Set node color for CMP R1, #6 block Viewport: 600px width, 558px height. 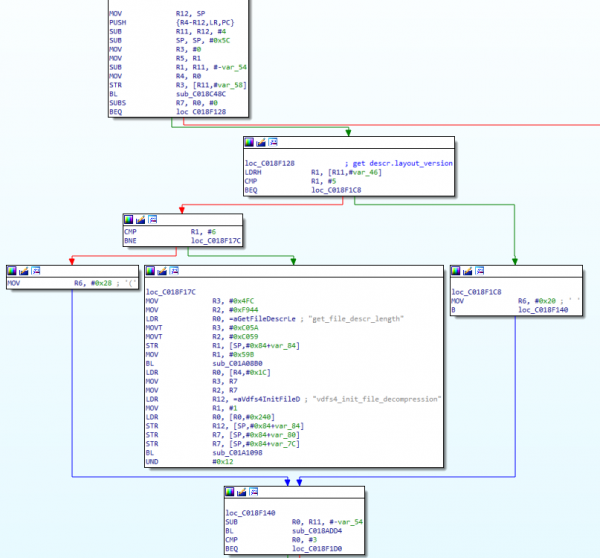[128, 218]
